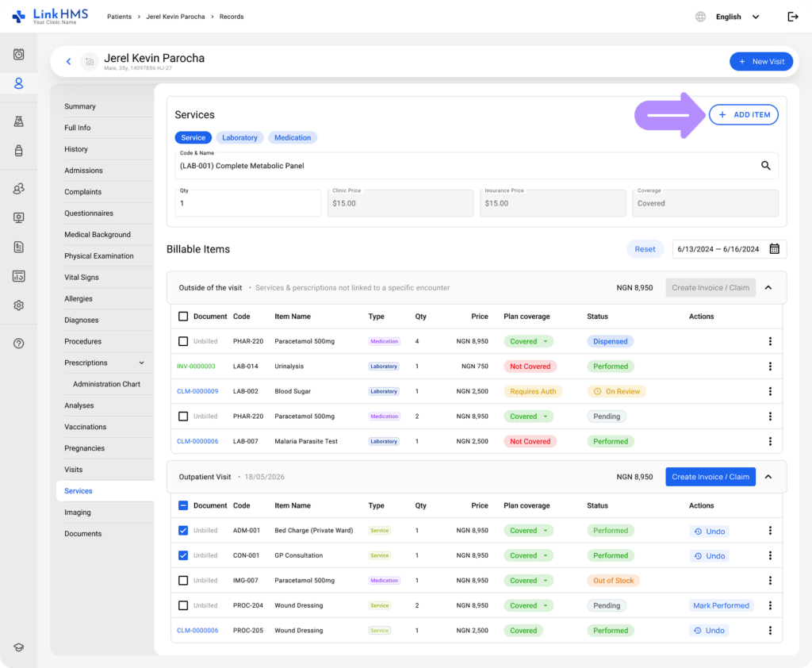Select the Patients person icon in sidebar
The height and width of the screenshot is (668, 812).
(19, 83)
